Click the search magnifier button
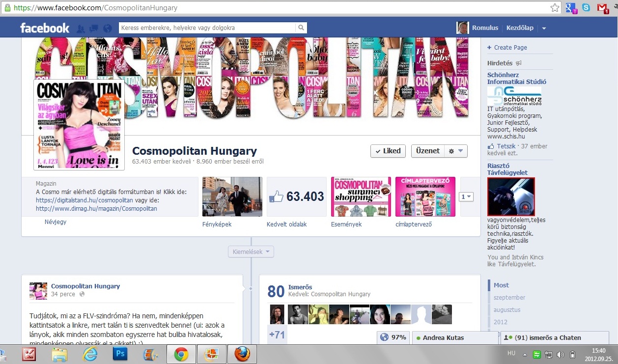Screen dimensions: 618x364 pyautogui.click(x=301, y=28)
